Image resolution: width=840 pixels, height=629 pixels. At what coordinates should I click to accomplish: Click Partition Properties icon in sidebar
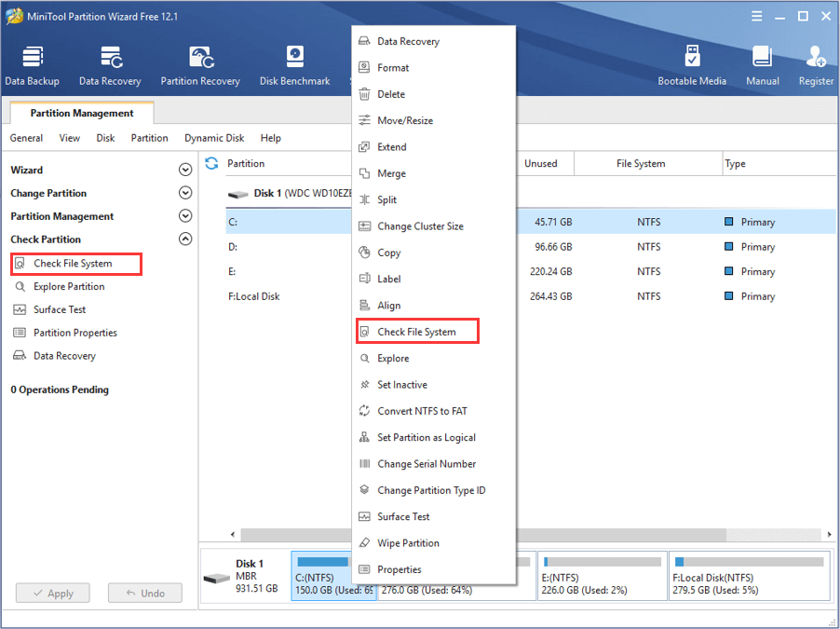(x=20, y=333)
